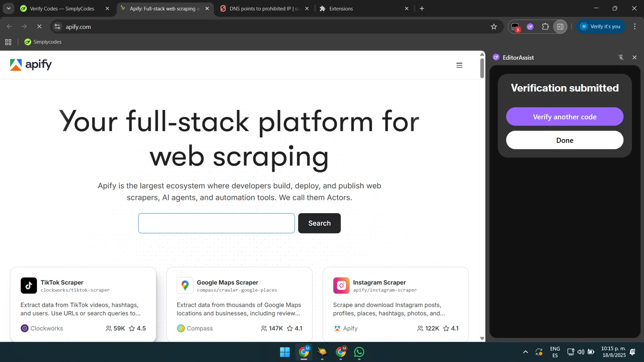Open the Windows Start menu
Image resolution: width=644 pixels, height=362 pixels.
pos(285,352)
